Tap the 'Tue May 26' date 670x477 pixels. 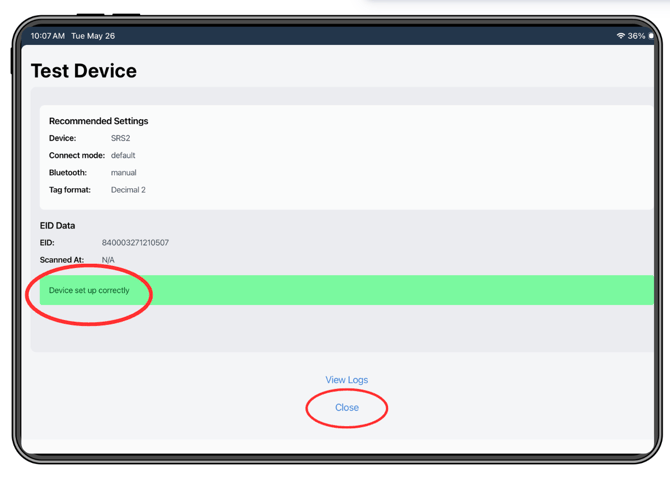point(93,36)
